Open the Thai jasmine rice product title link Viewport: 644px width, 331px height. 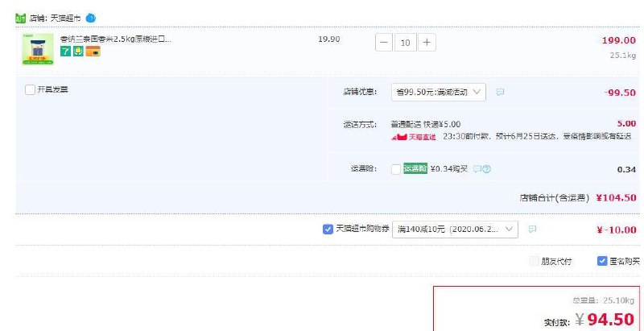pyautogui.click(x=115, y=38)
